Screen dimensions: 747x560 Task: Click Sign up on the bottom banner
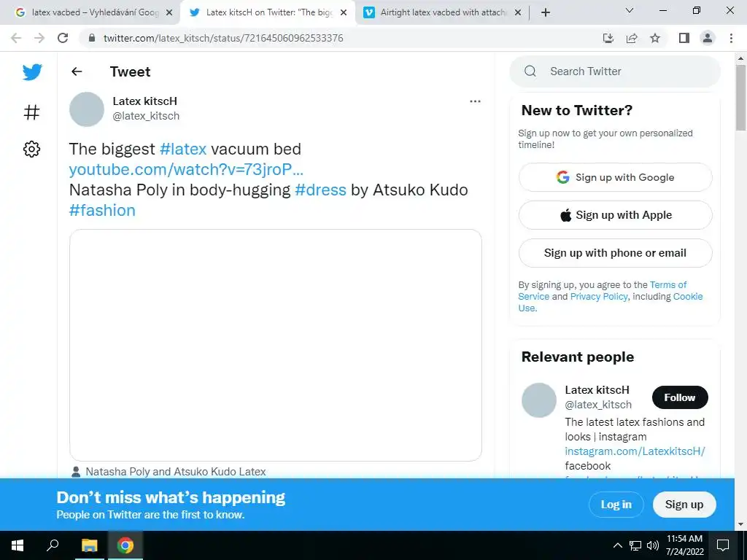click(x=684, y=505)
